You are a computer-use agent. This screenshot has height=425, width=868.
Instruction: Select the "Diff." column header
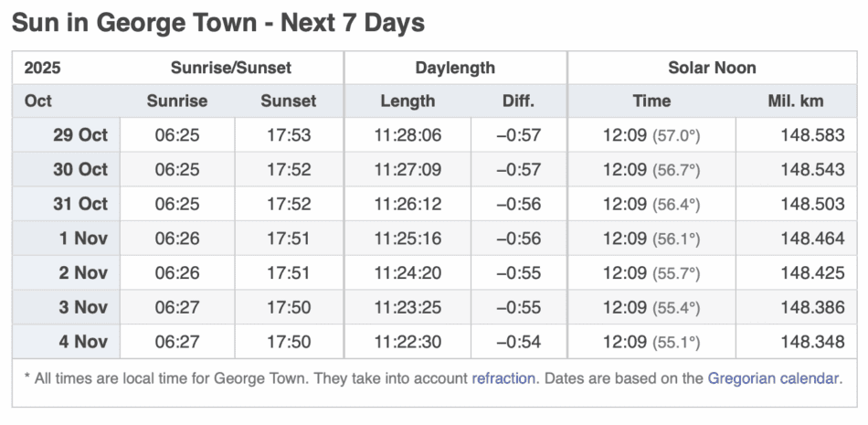(x=518, y=101)
